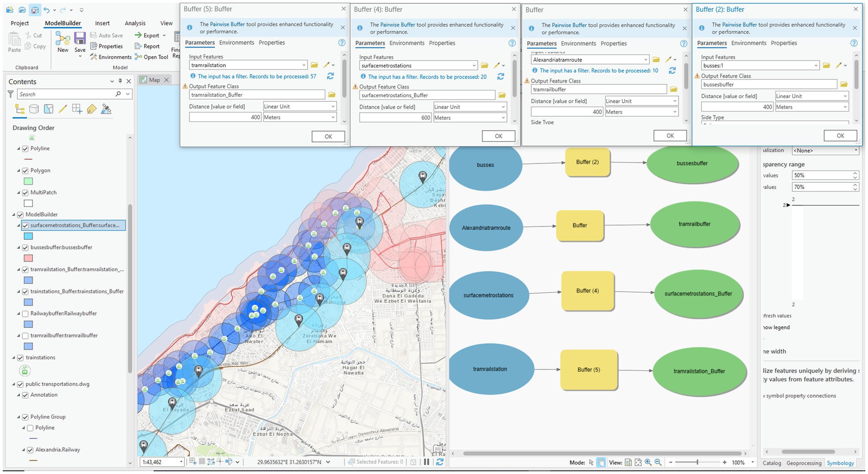Refresh record count in Buffer (4) dialog

[501, 77]
